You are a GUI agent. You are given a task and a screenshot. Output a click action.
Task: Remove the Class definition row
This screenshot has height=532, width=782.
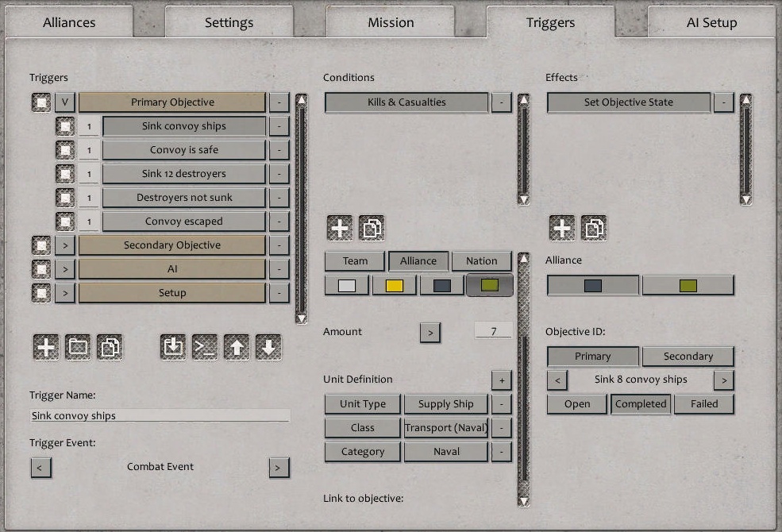[x=502, y=428]
